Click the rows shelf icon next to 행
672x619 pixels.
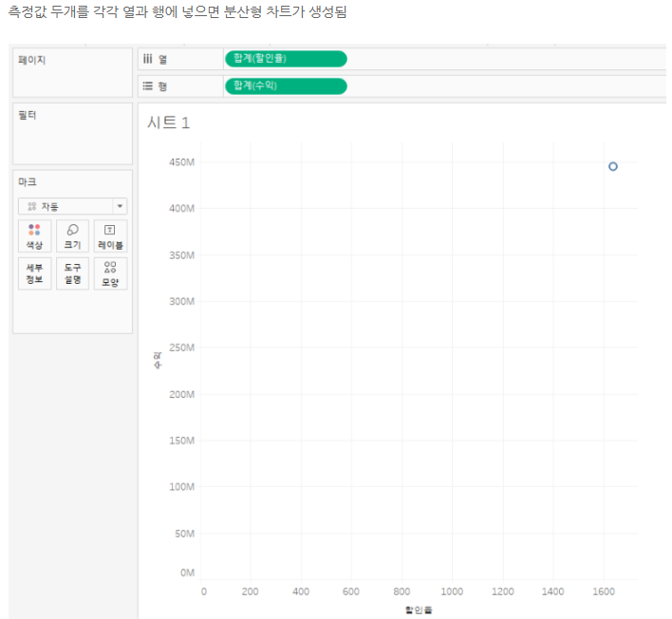[x=148, y=86]
